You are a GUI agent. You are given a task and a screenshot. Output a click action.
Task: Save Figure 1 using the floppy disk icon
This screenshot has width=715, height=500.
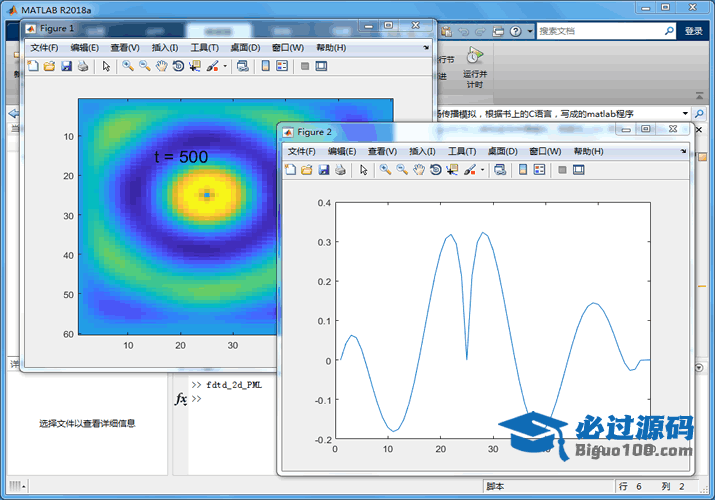click(x=66, y=66)
